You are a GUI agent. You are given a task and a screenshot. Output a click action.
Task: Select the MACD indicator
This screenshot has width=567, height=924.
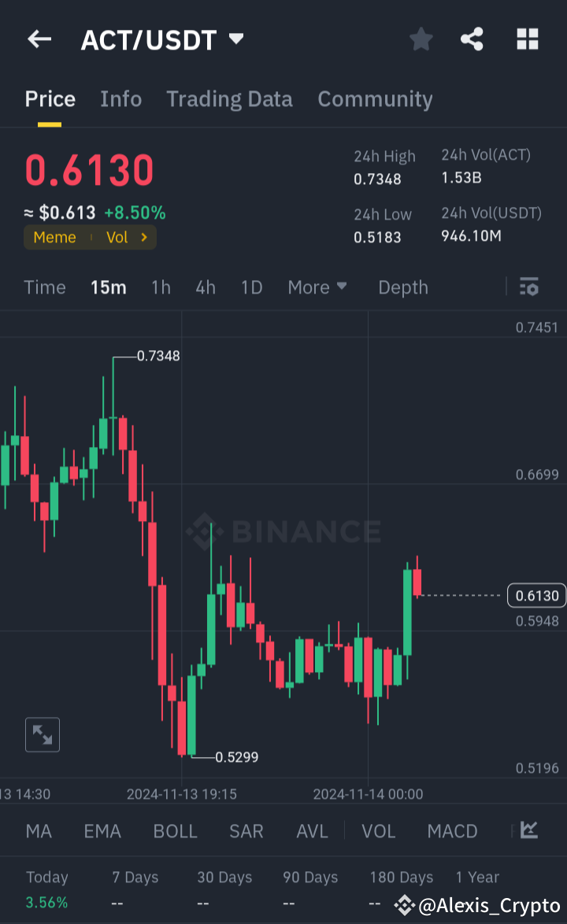click(452, 830)
